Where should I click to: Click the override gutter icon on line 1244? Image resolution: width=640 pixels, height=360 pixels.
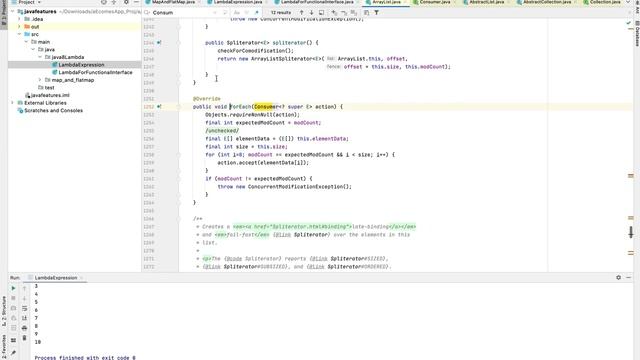[x=159, y=42]
